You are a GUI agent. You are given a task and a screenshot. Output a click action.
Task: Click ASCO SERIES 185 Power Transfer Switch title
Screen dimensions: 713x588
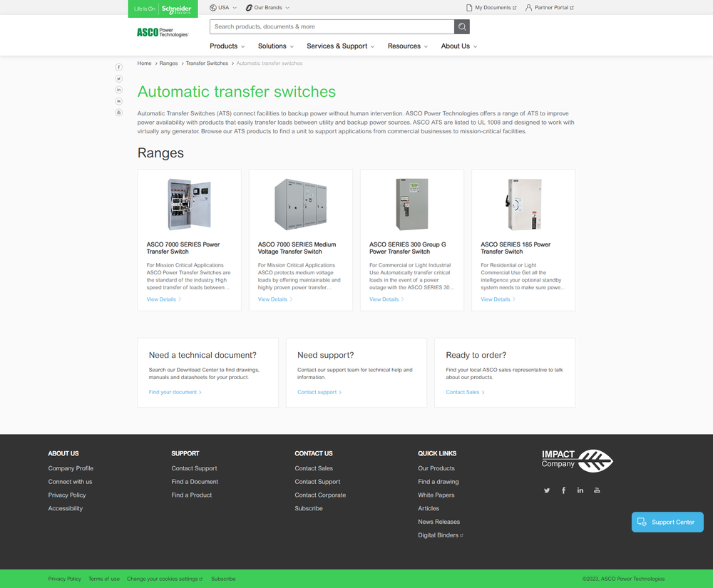pyautogui.click(x=515, y=247)
